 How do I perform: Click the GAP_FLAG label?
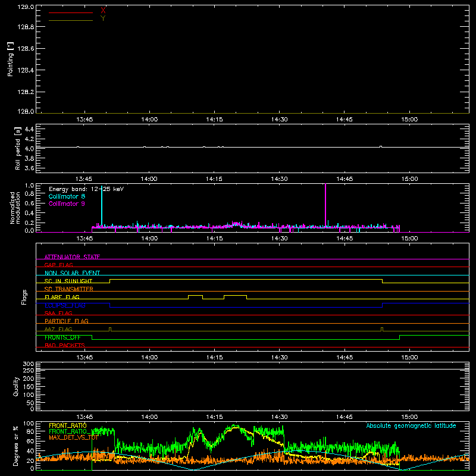coord(58,265)
